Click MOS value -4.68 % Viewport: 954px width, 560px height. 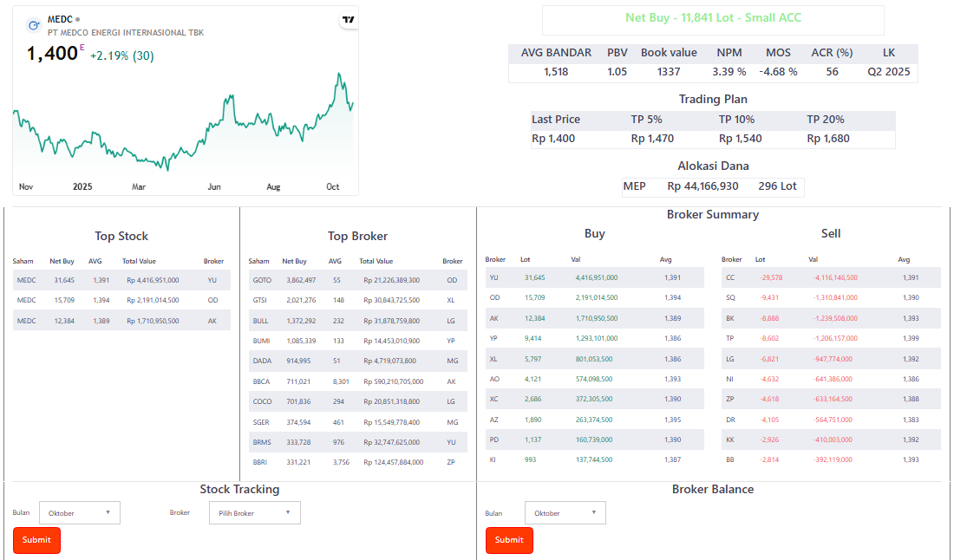click(x=778, y=72)
